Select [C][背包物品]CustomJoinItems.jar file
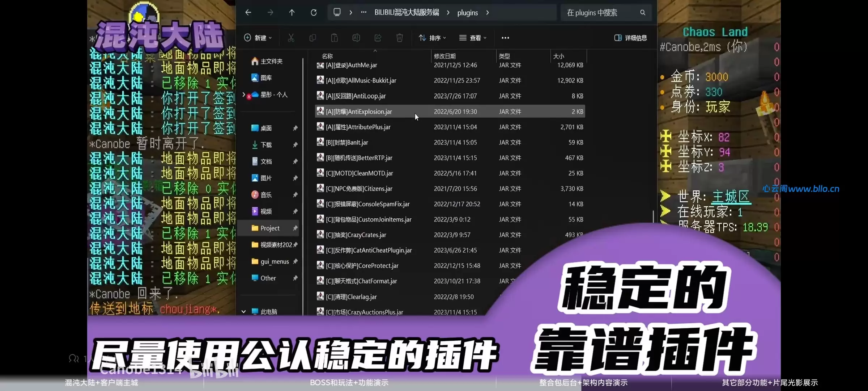This screenshot has width=868, height=391. (x=450, y=219)
